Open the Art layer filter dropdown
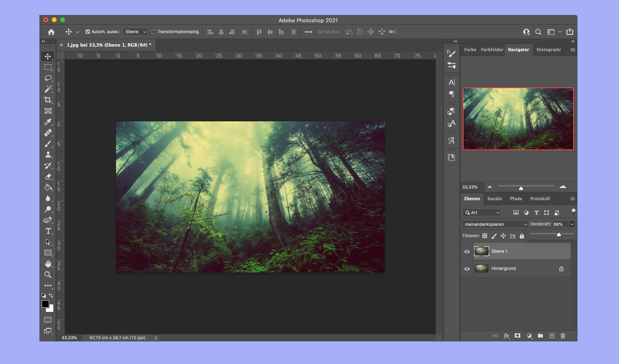Screen dimensions: 619x364 pos(482,213)
